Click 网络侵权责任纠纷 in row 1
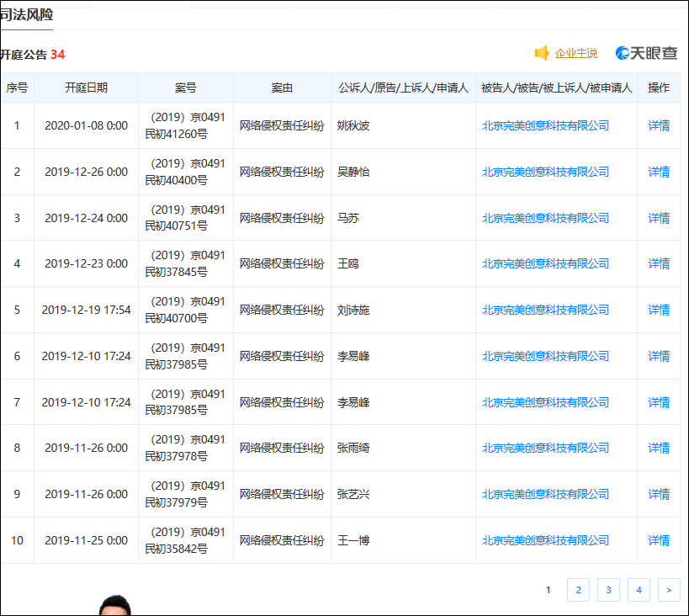The width and height of the screenshot is (689, 616). click(x=282, y=125)
